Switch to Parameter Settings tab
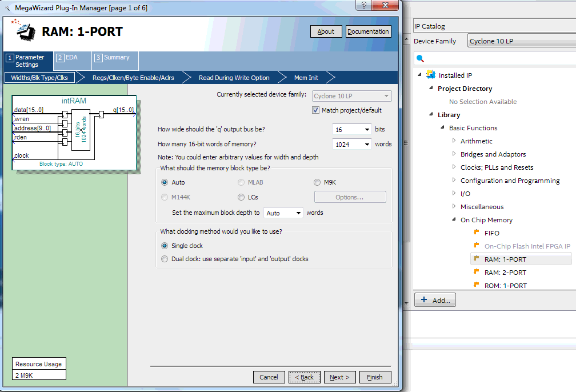Image resolution: width=576 pixels, height=392 pixels. coord(29,61)
